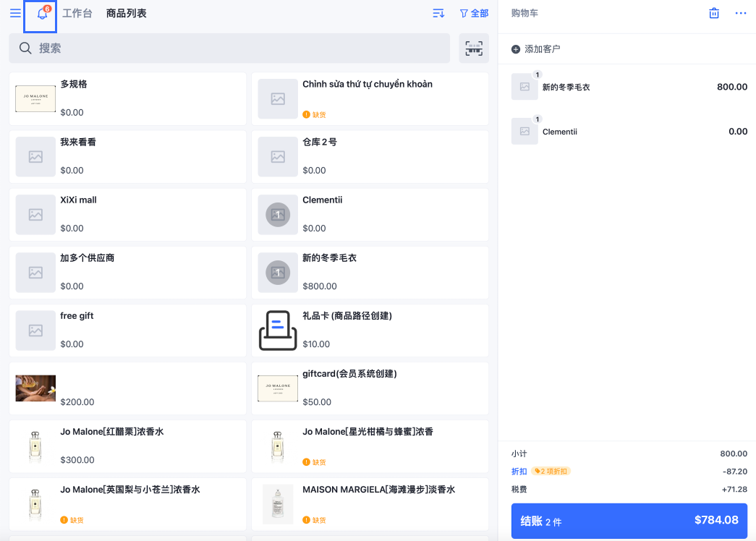Click the 税费 tax row
The image size is (756, 541).
coord(629,489)
